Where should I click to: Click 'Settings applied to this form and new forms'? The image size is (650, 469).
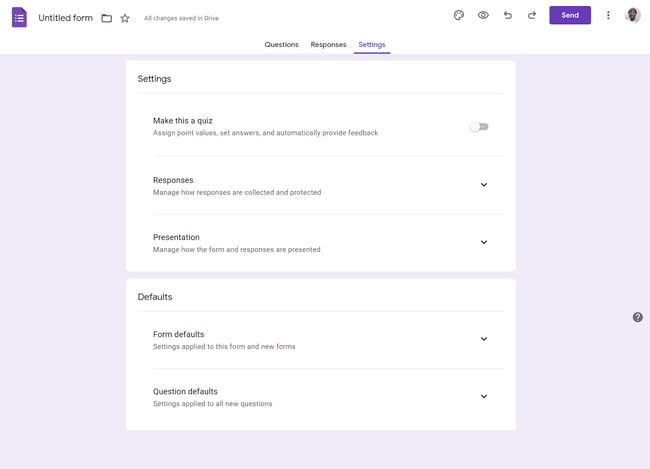click(x=224, y=347)
